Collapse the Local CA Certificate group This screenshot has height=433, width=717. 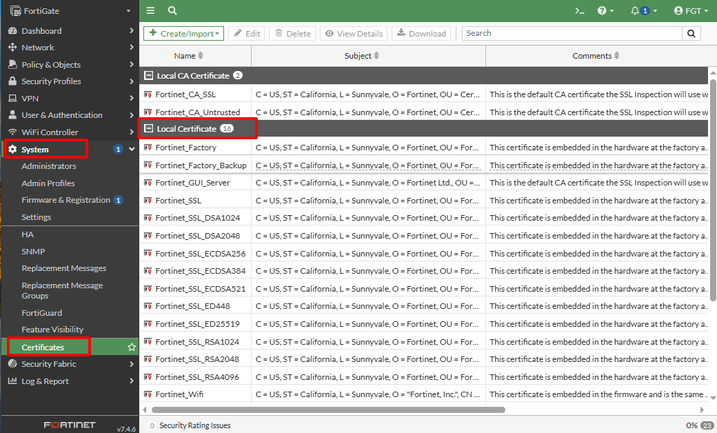149,75
